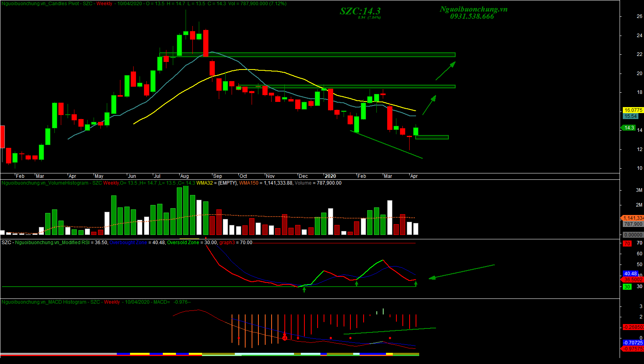Select the 0.00000 volume axis label
Image resolution: width=644 pixels, height=364 pixels.
pos(633,235)
